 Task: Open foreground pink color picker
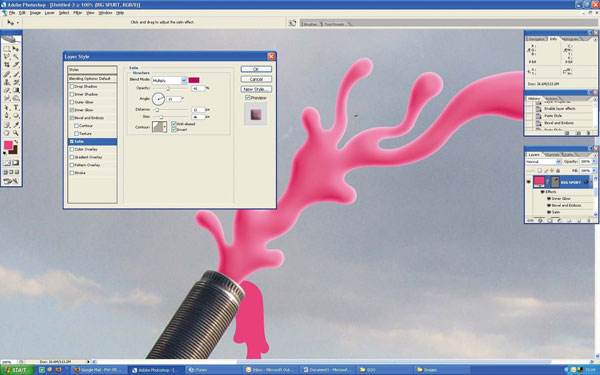[x=8, y=145]
